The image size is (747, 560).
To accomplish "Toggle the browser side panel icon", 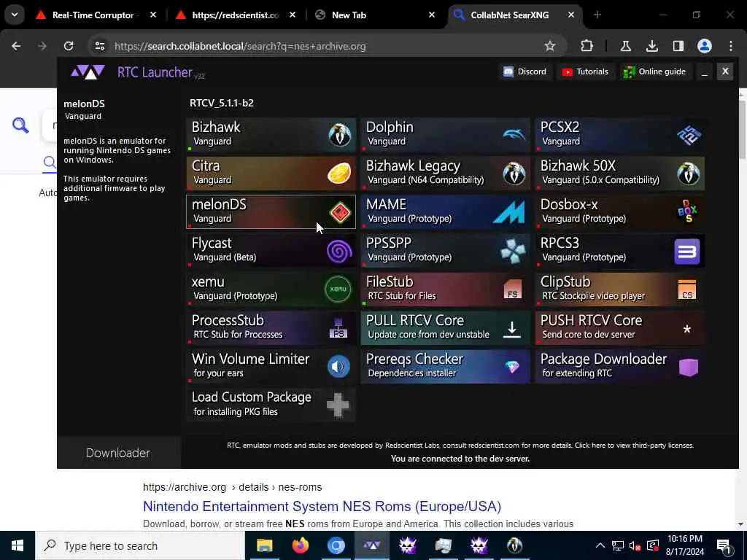I will click(678, 46).
